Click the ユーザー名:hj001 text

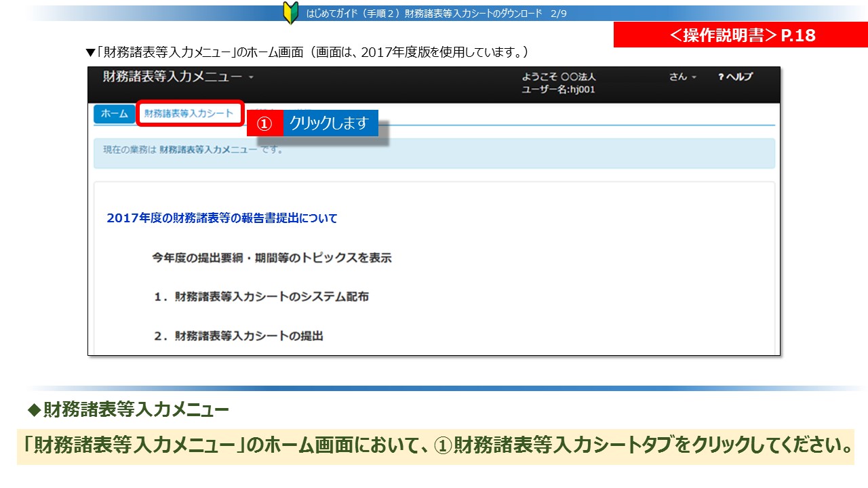pos(558,90)
